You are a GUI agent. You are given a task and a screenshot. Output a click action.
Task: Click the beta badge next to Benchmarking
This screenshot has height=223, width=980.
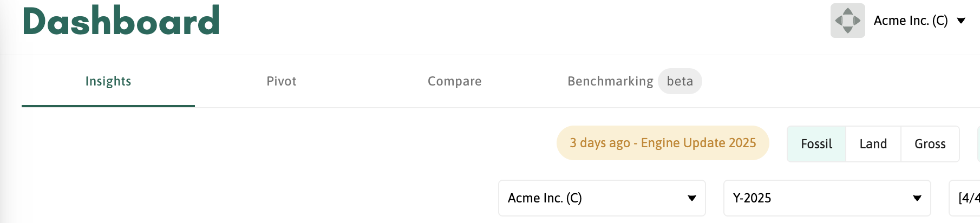point(680,81)
